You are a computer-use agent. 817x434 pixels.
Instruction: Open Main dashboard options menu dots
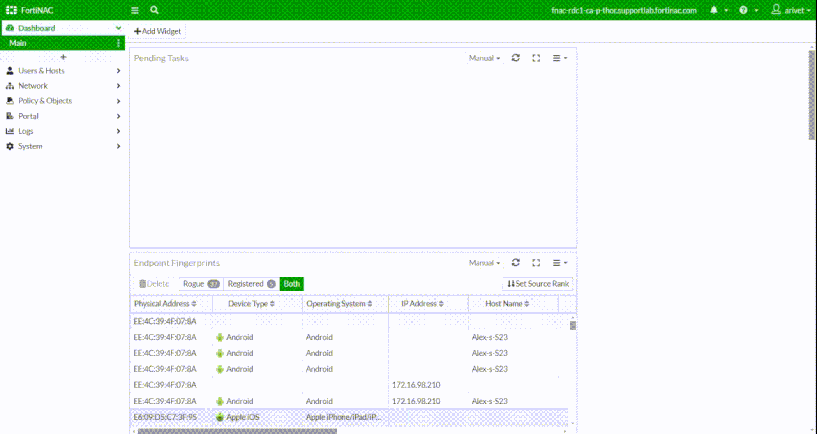tap(118, 43)
